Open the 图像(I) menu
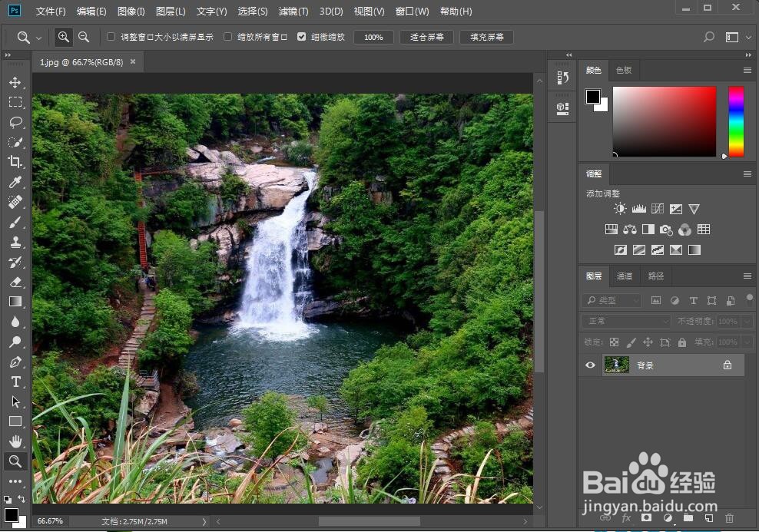This screenshot has height=532, width=759. (131, 11)
